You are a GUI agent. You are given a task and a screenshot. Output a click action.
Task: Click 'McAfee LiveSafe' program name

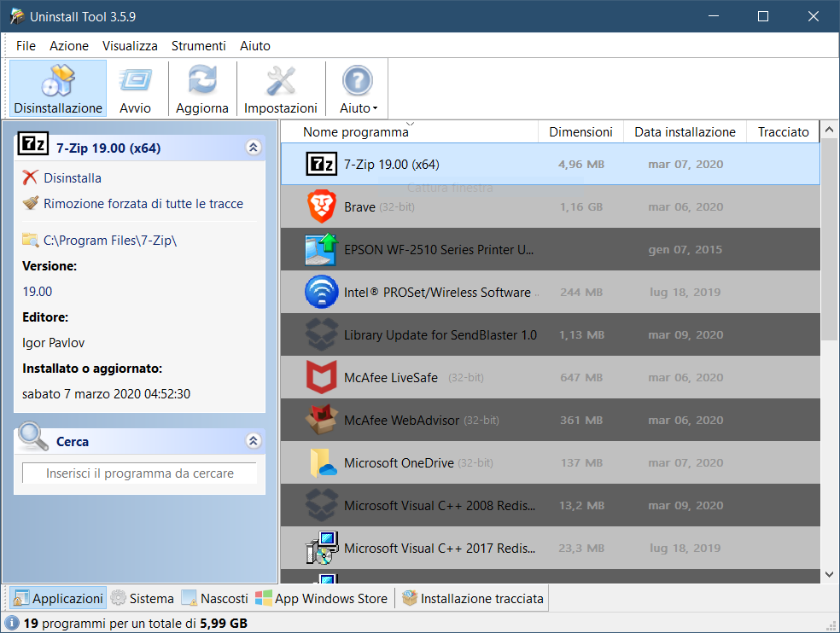[391, 378]
